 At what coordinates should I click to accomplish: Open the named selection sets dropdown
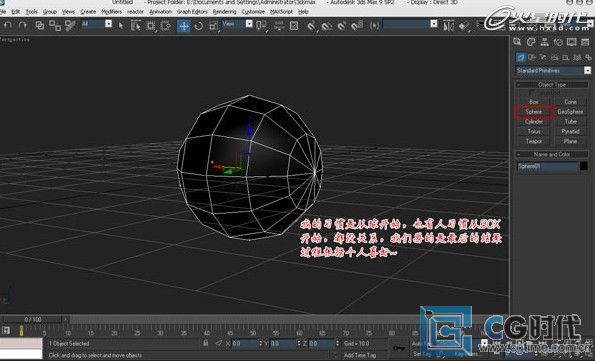click(x=434, y=24)
